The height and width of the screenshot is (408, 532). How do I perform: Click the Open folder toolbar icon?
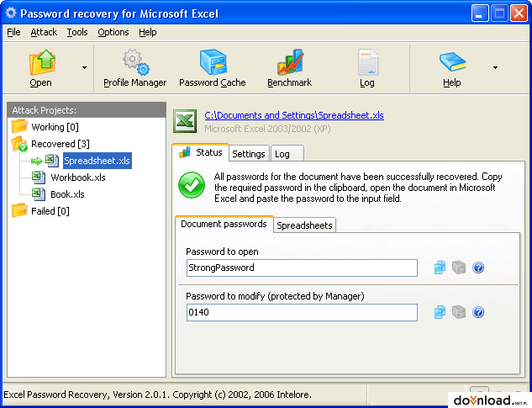click(x=42, y=62)
